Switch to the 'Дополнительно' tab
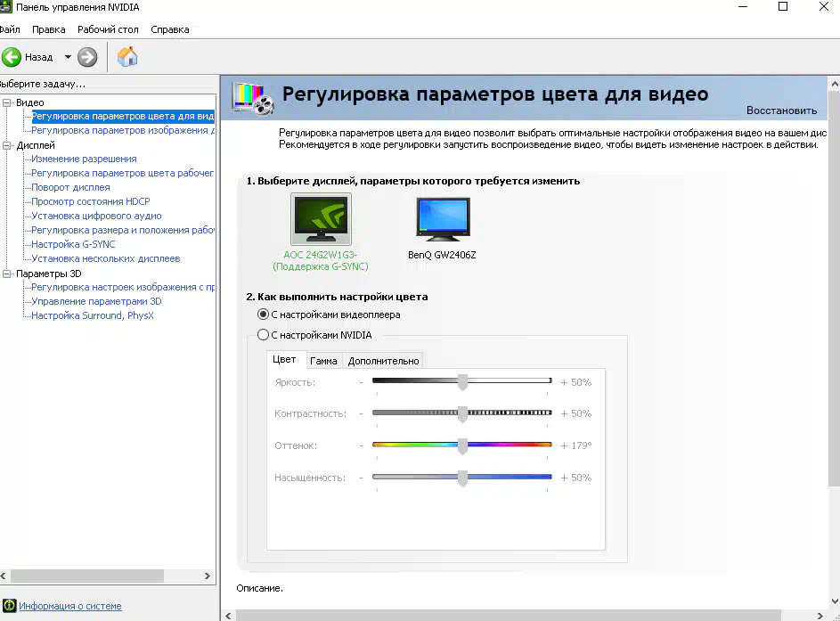This screenshot has width=840, height=621. click(384, 361)
